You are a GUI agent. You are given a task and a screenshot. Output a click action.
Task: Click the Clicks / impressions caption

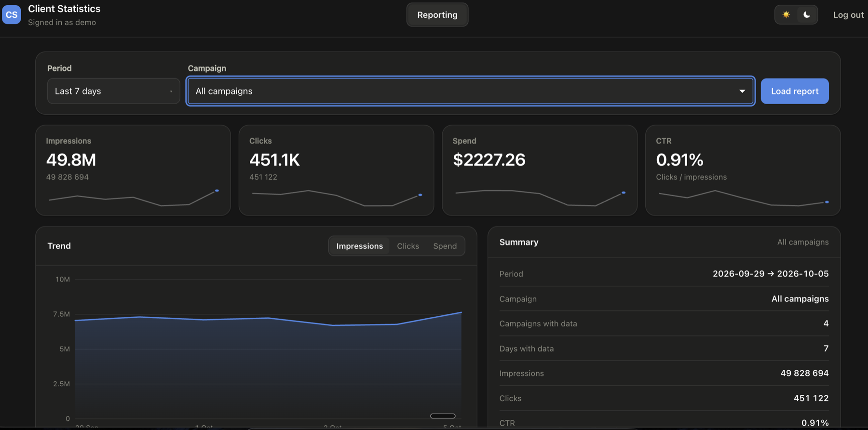pos(691,177)
